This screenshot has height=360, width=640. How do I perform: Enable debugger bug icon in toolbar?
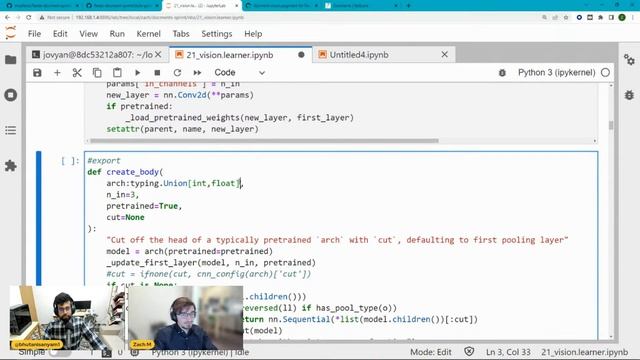(x=502, y=73)
